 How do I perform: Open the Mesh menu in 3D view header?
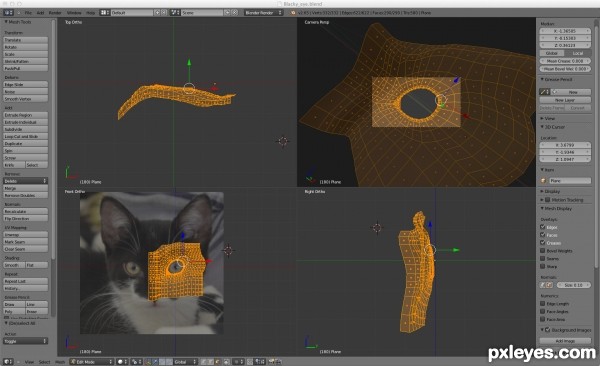(x=60, y=361)
